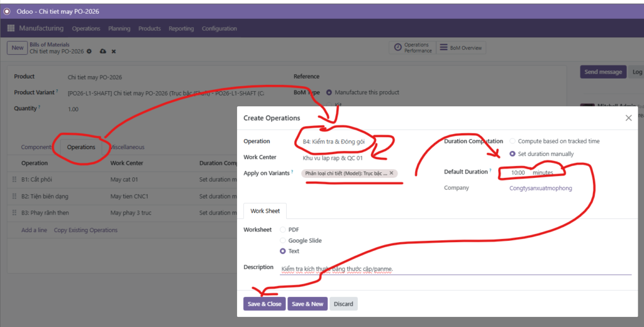Open Operations Performance stat button
The height and width of the screenshot is (327, 644).
point(413,48)
